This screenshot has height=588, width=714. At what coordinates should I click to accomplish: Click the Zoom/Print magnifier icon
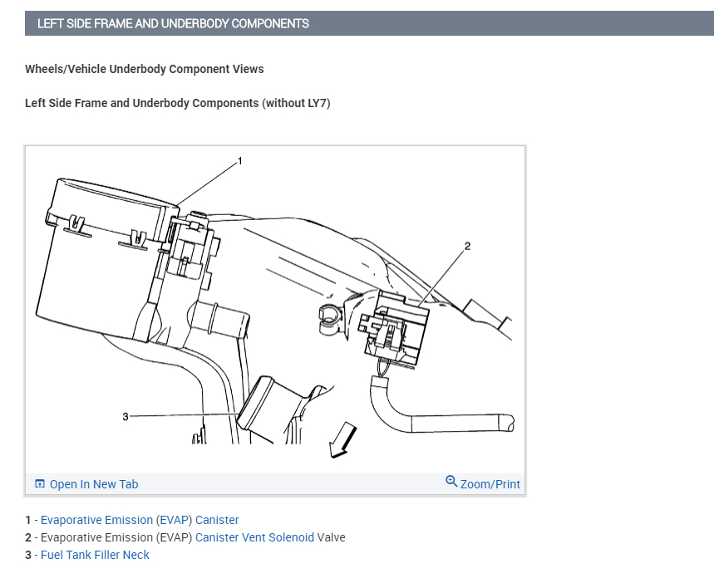click(x=451, y=482)
